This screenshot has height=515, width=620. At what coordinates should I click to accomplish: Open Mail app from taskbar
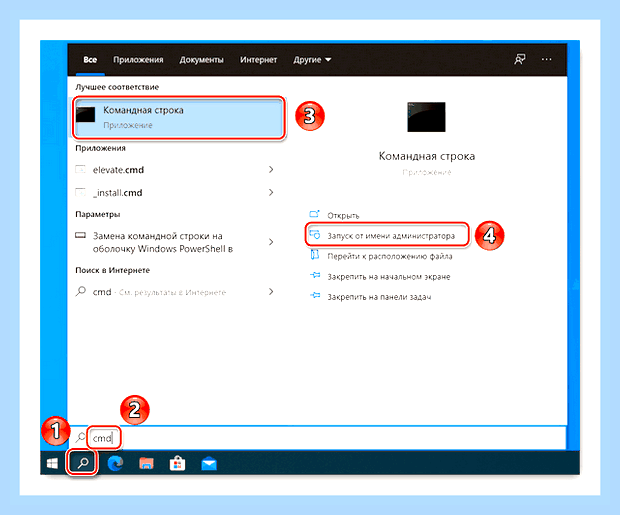[209, 463]
